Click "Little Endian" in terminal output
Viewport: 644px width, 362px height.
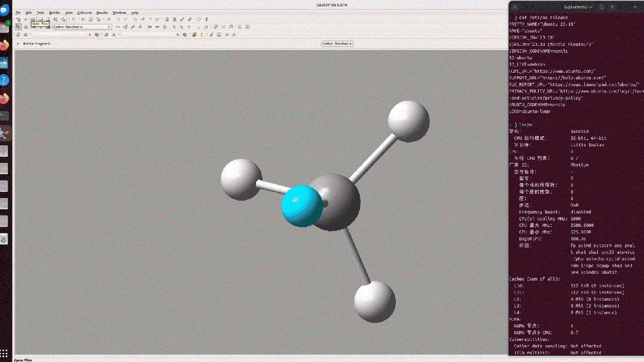pyautogui.click(x=587, y=145)
